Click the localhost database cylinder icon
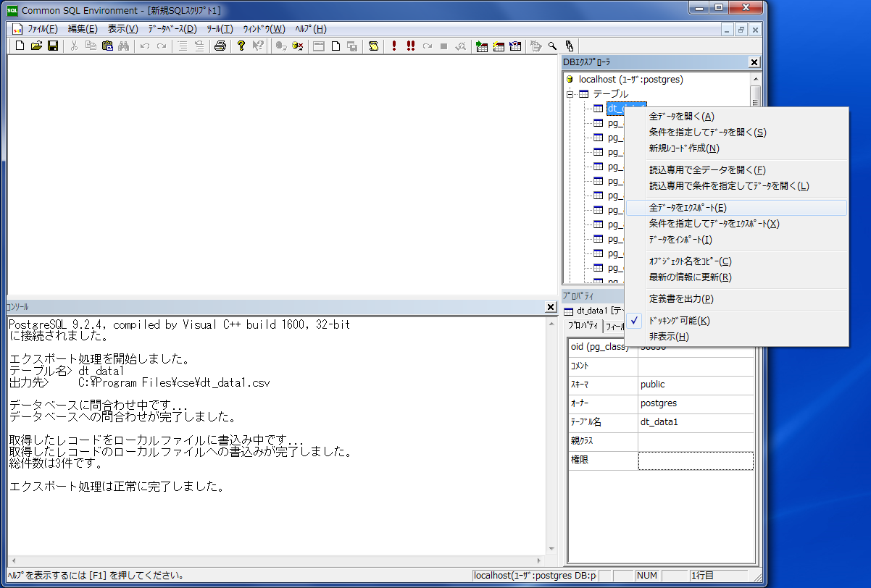Screen dimensions: 871x588 [x=570, y=79]
